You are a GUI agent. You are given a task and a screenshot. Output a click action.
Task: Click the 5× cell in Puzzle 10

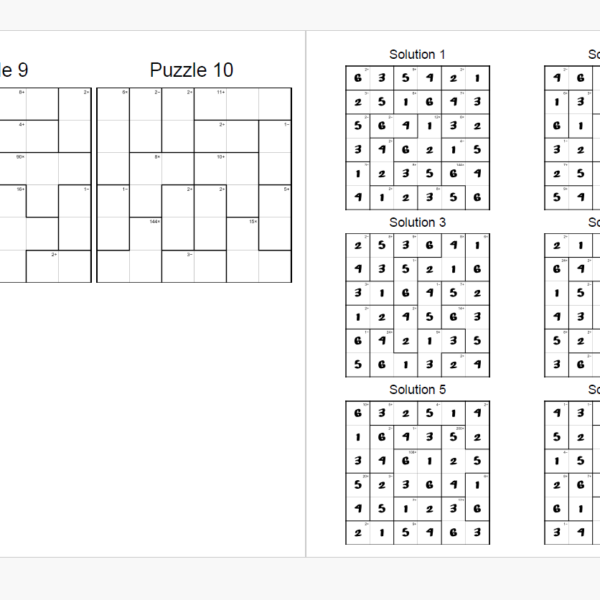pos(275,201)
